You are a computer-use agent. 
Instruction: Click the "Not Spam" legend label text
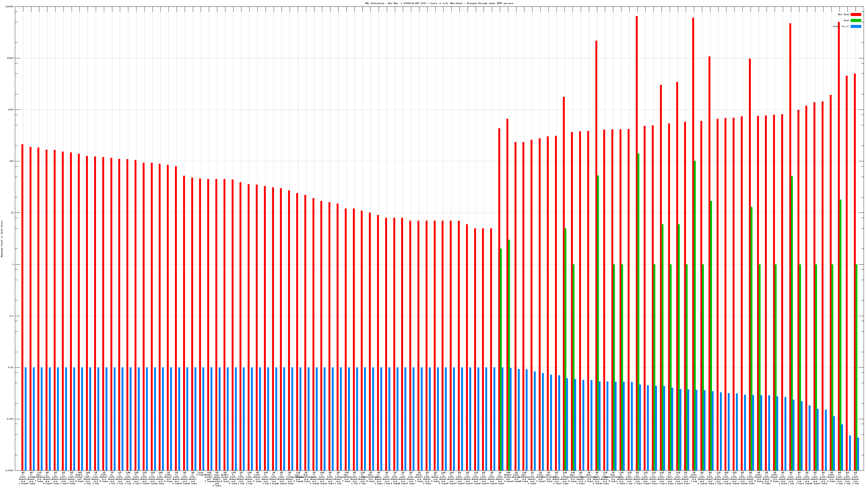(844, 14)
